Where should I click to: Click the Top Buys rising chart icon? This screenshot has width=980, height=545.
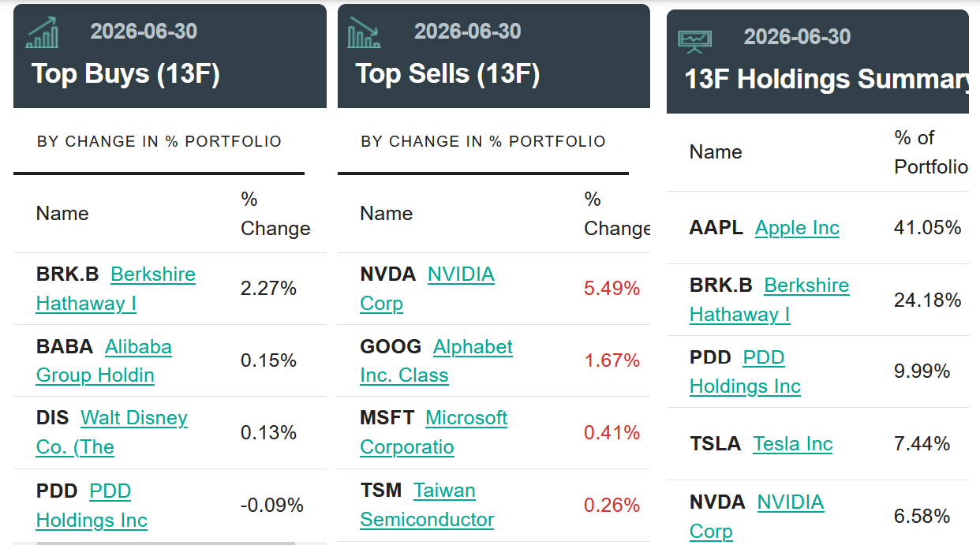(x=43, y=32)
